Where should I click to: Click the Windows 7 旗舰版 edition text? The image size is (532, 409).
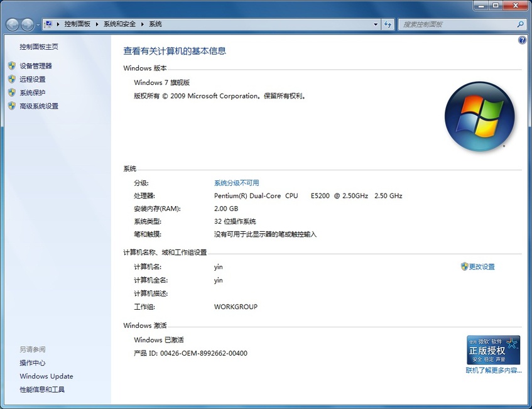(x=162, y=82)
